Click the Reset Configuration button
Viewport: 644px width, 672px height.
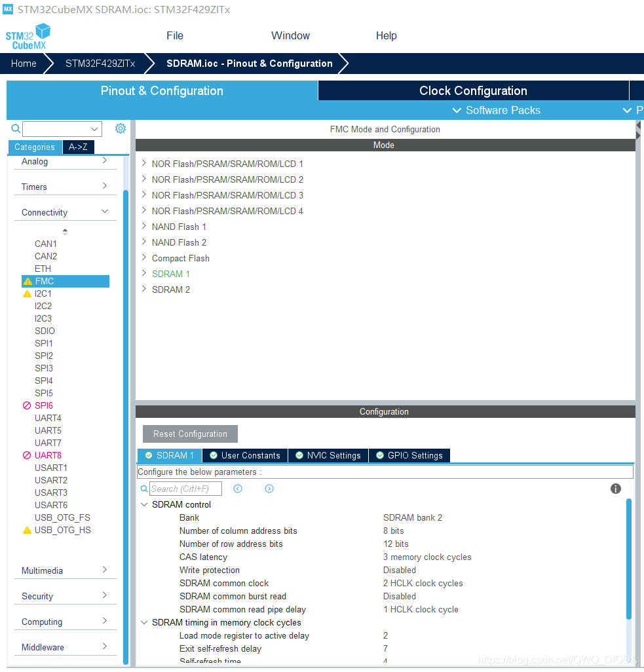click(190, 434)
